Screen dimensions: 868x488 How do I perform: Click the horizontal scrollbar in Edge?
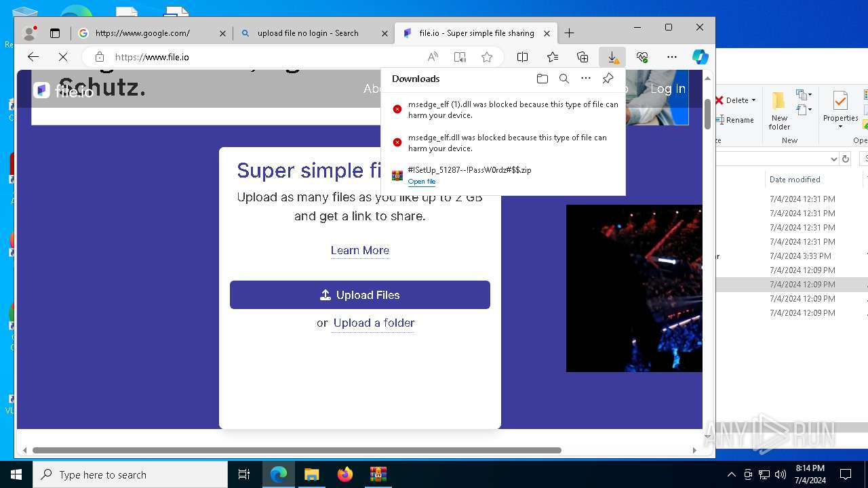tap(296, 450)
